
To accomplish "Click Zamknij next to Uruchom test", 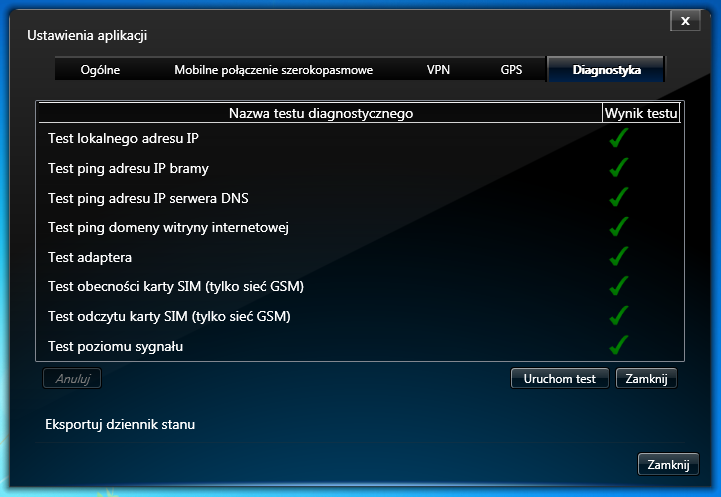I will [x=646, y=379].
